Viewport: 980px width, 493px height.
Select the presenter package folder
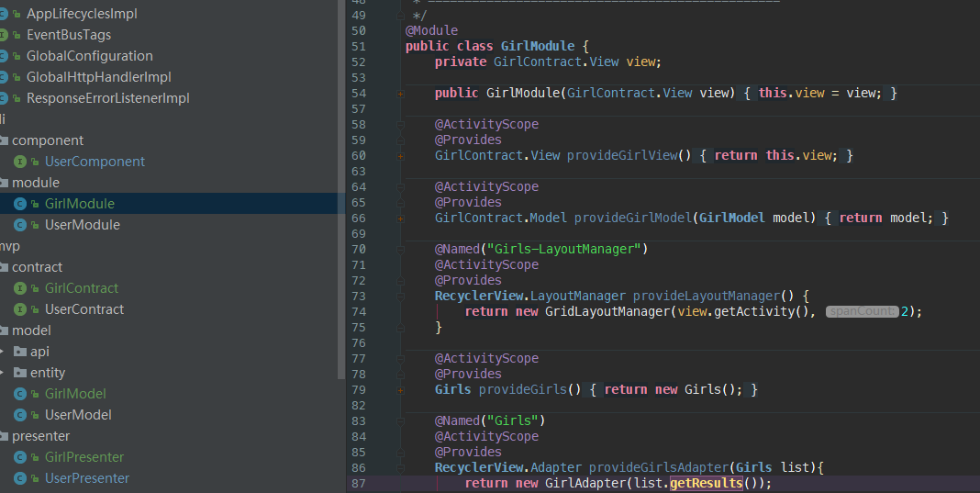coord(40,436)
